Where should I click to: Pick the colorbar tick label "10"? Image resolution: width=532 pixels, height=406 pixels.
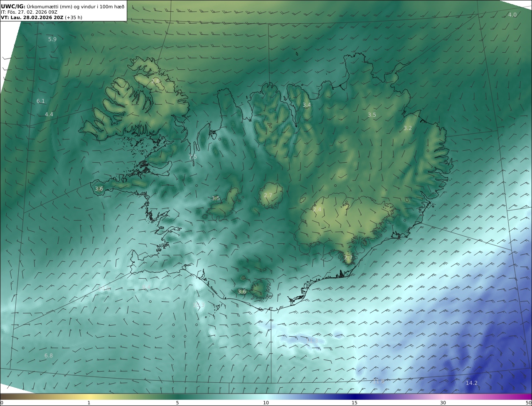click(x=266, y=403)
